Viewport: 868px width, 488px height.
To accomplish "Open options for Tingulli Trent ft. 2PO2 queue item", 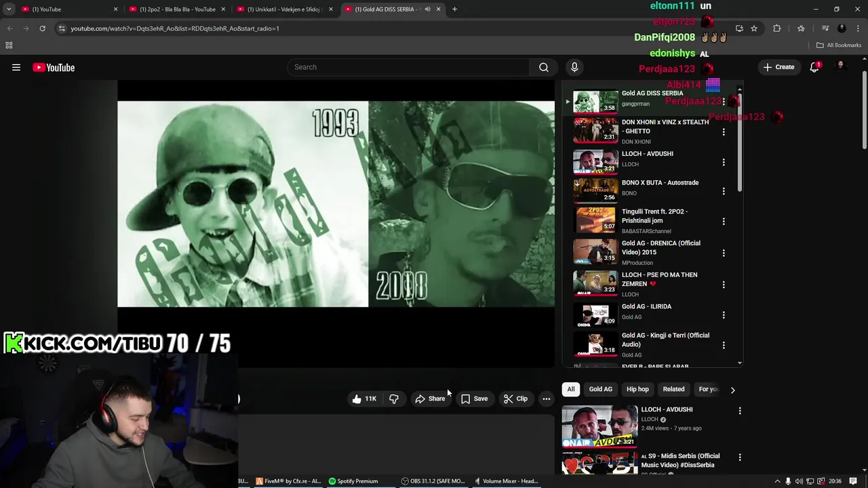I will 724,221.
